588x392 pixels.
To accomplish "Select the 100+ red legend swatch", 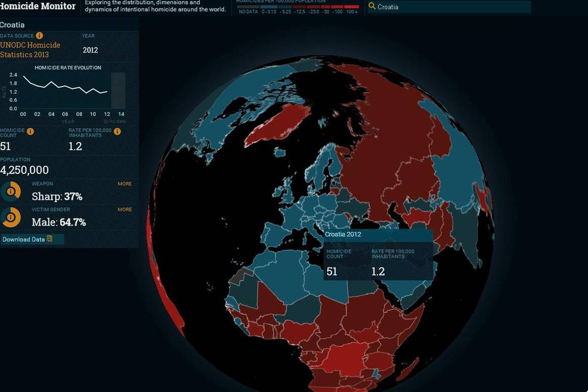I will click(353, 7).
